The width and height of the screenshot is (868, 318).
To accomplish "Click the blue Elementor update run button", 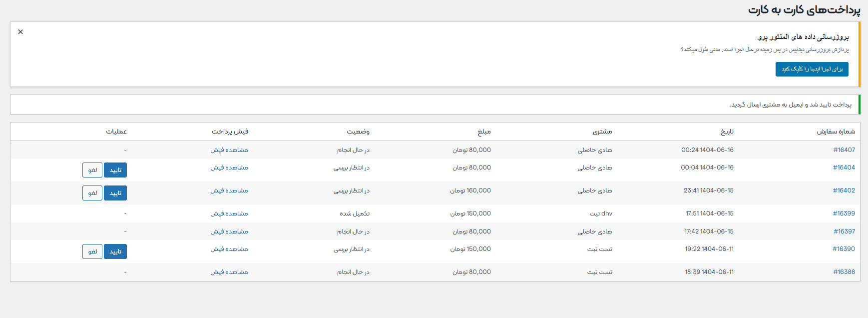I will [x=812, y=69].
